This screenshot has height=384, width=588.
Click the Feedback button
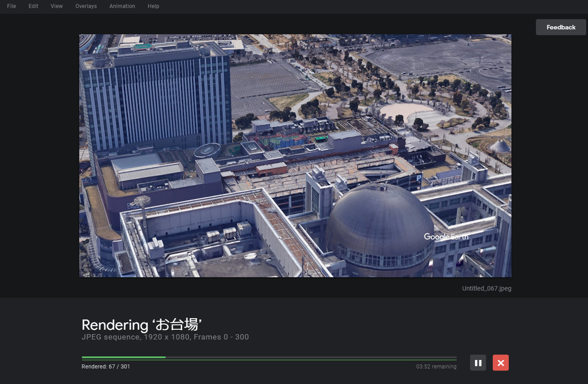pos(561,27)
